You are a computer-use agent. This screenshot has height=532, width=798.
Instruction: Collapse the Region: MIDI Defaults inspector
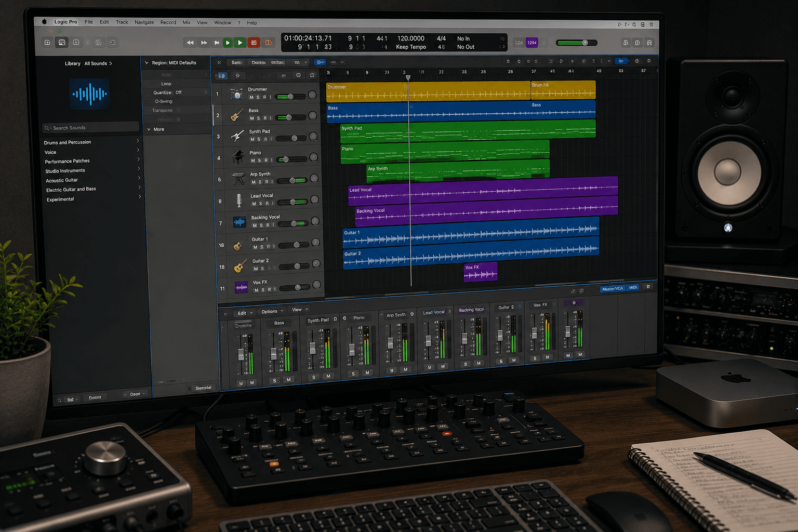pyautogui.click(x=147, y=63)
